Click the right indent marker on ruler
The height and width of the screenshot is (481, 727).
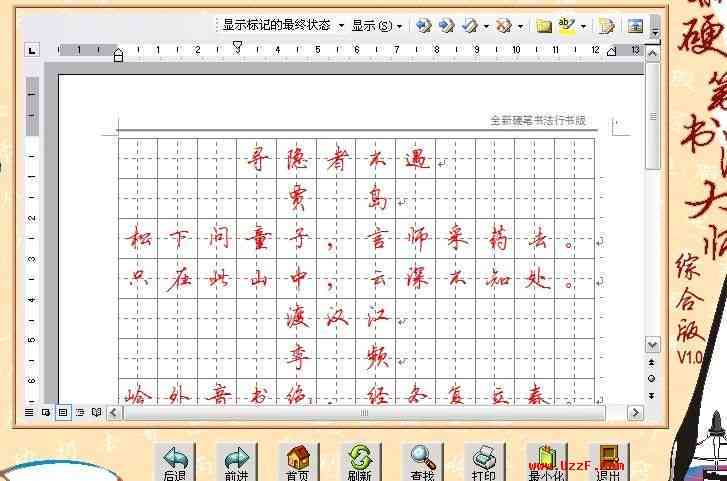[612, 52]
